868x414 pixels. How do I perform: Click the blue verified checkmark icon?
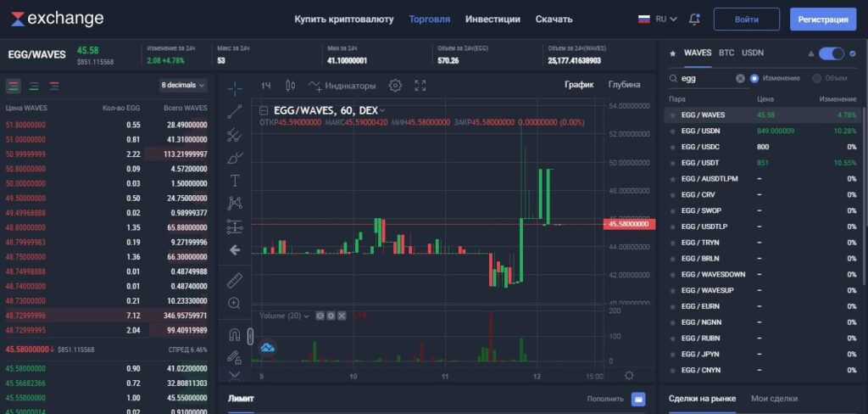[x=853, y=53]
